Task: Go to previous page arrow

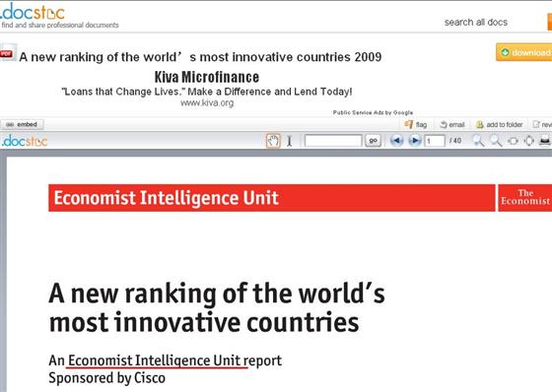Action: (x=396, y=141)
